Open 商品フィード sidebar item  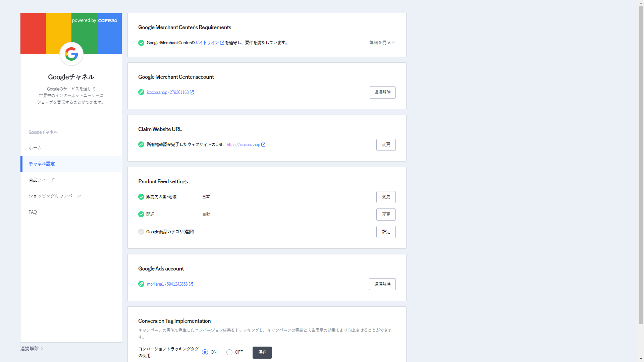click(71, 180)
